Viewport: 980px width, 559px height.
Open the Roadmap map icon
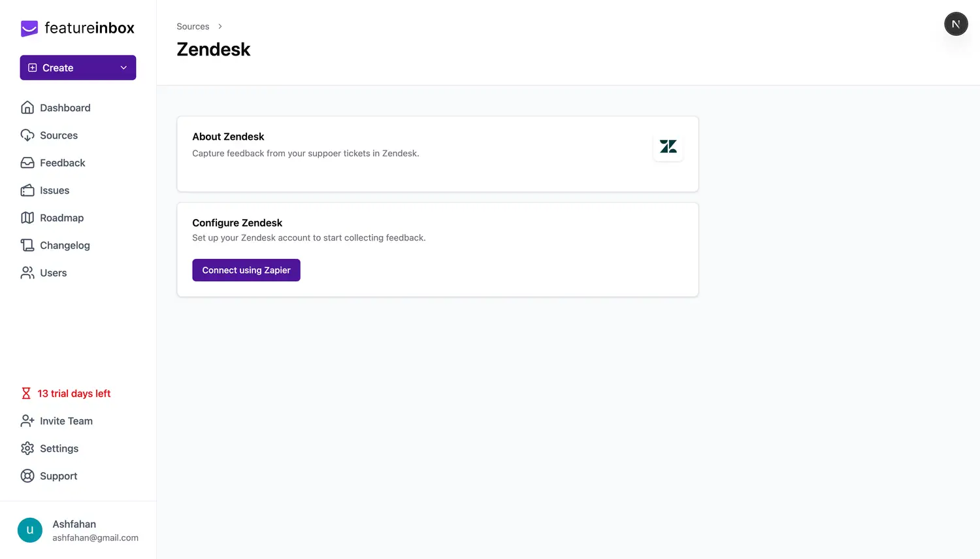click(27, 218)
